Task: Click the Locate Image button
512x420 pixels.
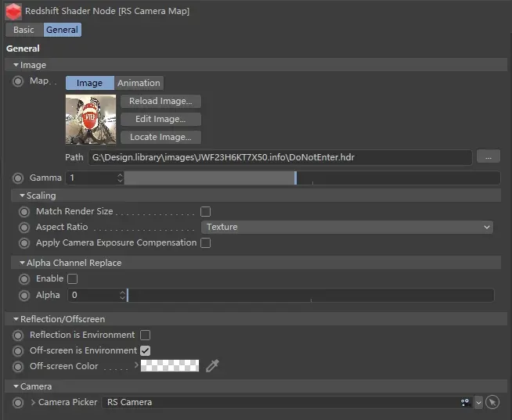Action: [160, 137]
